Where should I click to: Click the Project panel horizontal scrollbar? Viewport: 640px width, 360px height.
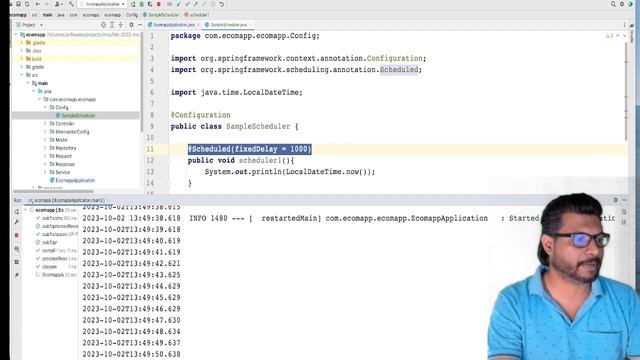(x=53, y=191)
